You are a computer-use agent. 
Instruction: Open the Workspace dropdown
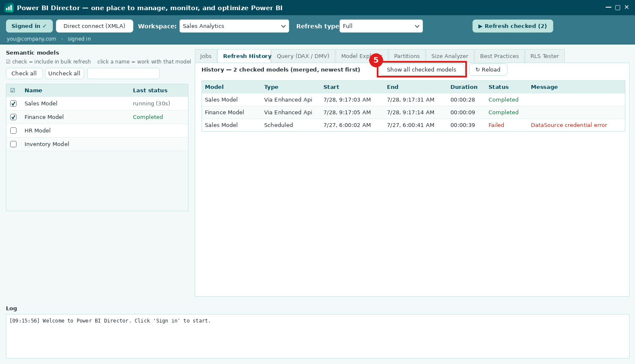click(234, 26)
